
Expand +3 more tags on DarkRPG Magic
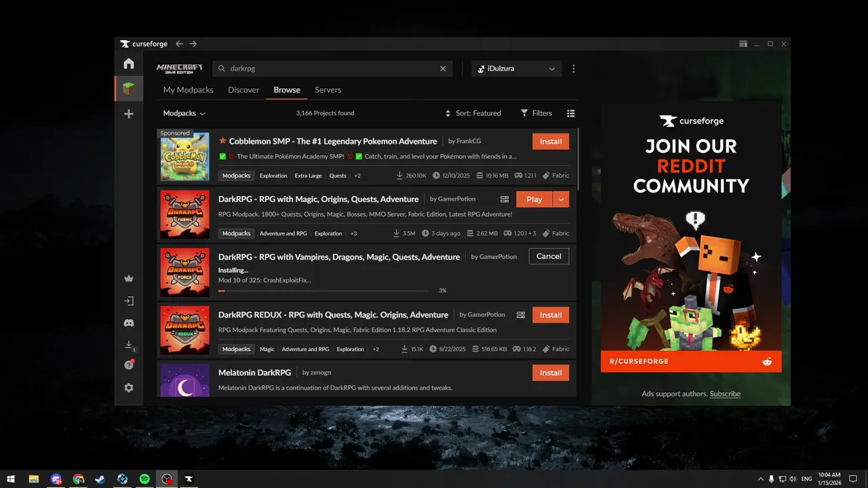pos(353,233)
